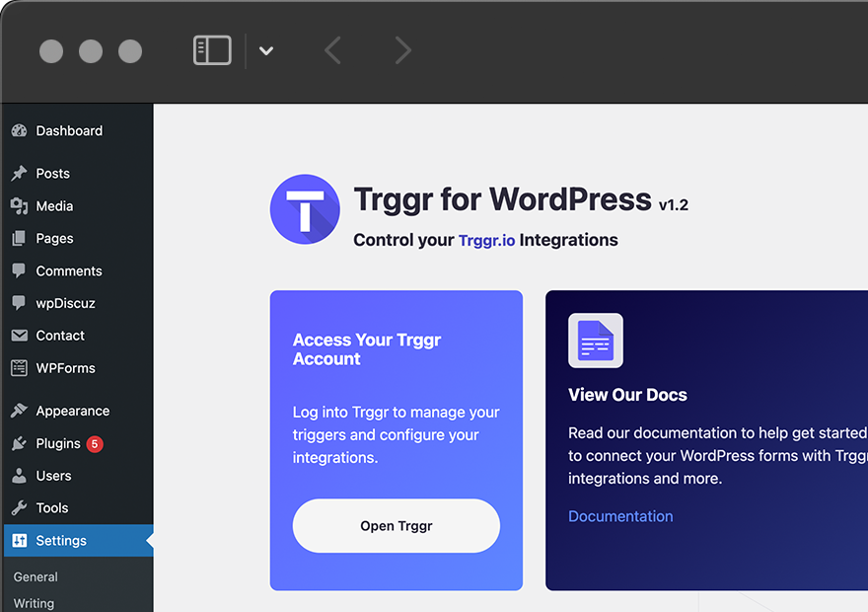Open the Appearance menu item

point(77,411)
